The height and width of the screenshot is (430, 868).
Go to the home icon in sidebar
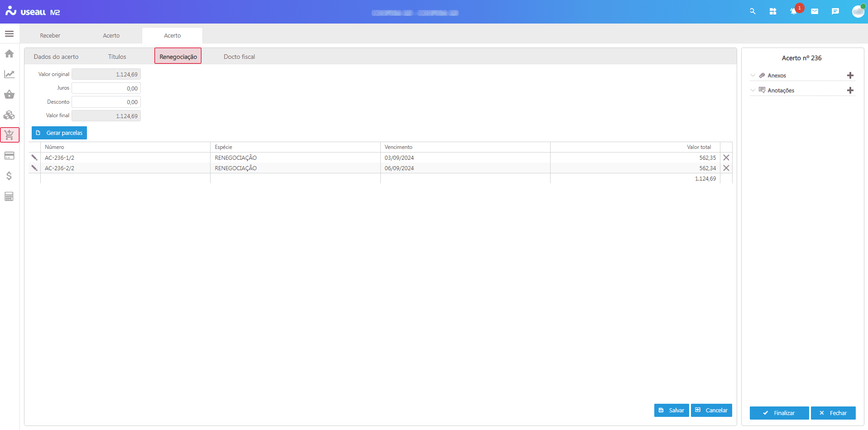9,54
